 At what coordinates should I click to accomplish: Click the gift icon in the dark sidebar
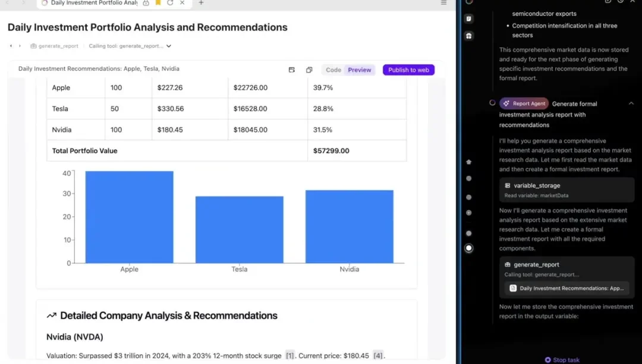click(469, 36)
